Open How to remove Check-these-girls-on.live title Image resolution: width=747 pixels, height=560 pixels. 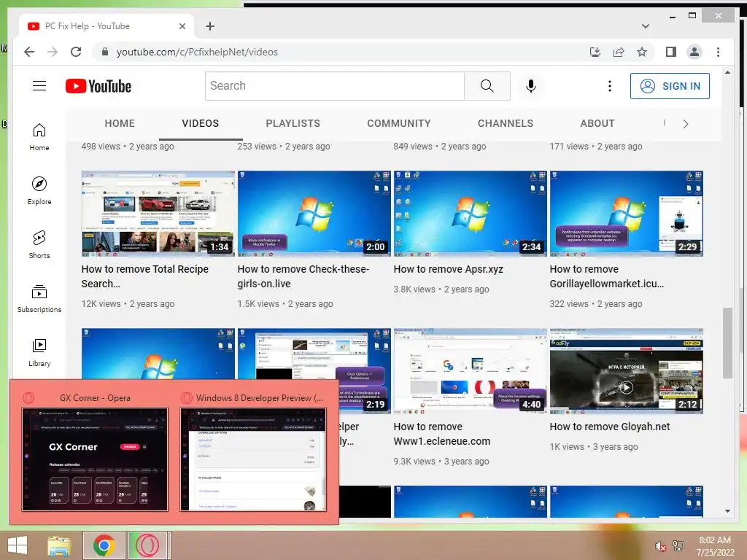303,276
